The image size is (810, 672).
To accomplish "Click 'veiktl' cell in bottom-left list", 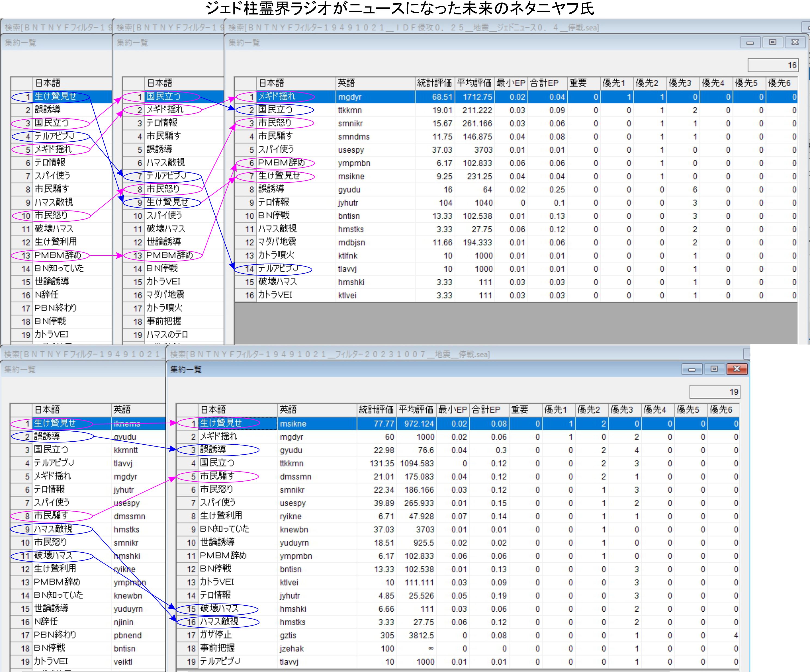I will click(138, 662).
